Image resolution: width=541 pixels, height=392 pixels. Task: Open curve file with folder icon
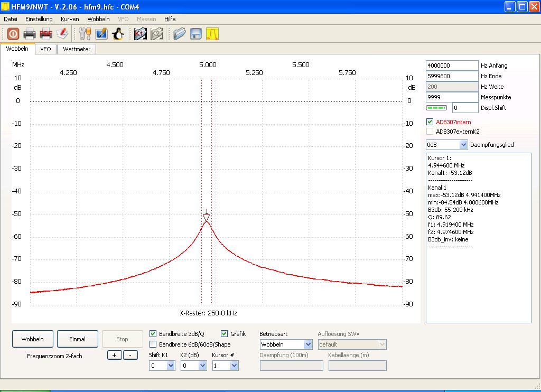pos(180,34)
